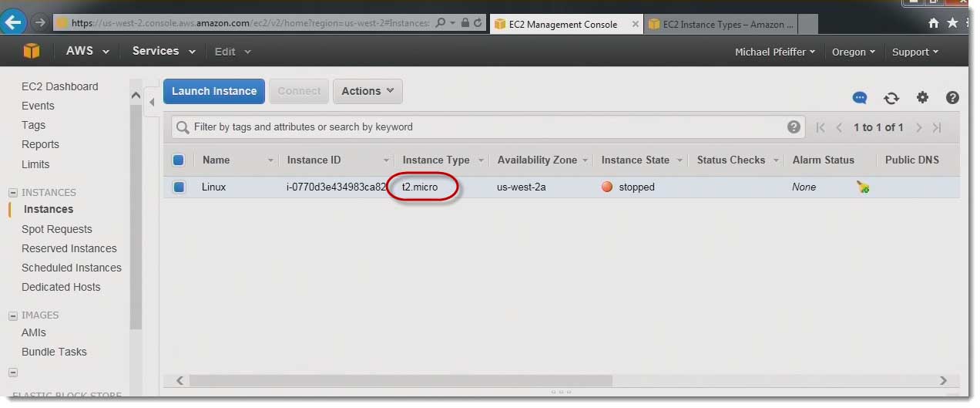Open Reserved Instances in sidebar
This screenshot has height=408, width=980.
point(69,248)
